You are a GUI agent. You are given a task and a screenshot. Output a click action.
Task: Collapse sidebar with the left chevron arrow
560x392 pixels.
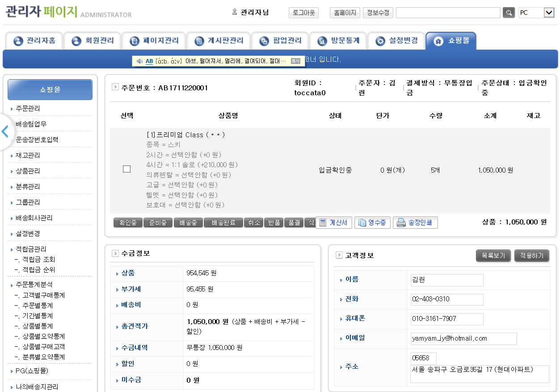[x=5, y=131]
